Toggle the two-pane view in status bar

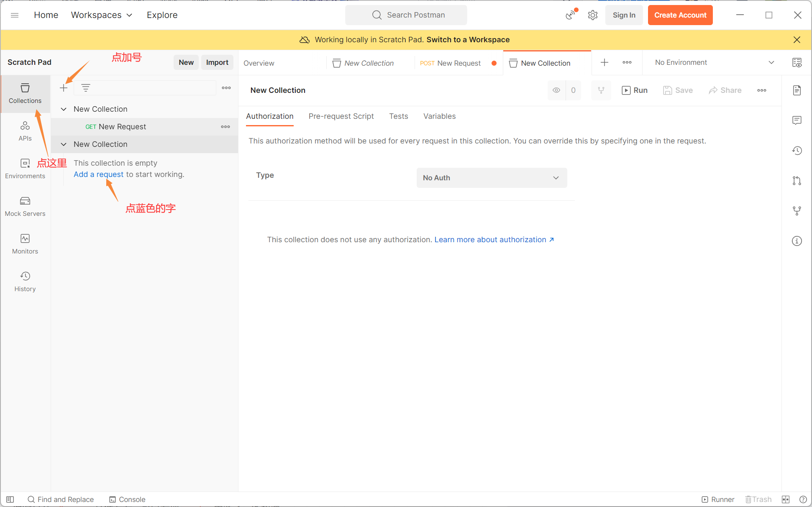click(x=786, y=499)
